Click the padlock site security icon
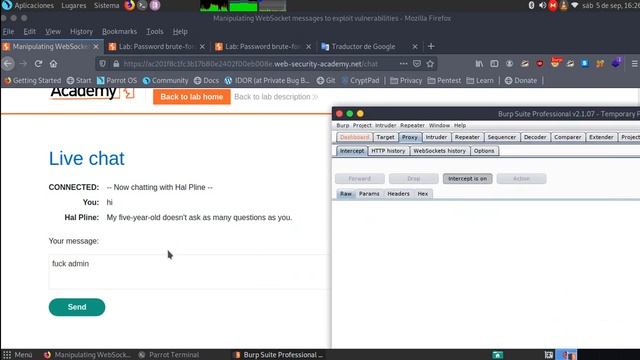Viewport: 640px width, 360px height. pyautogui.click(x=116, y=64)
